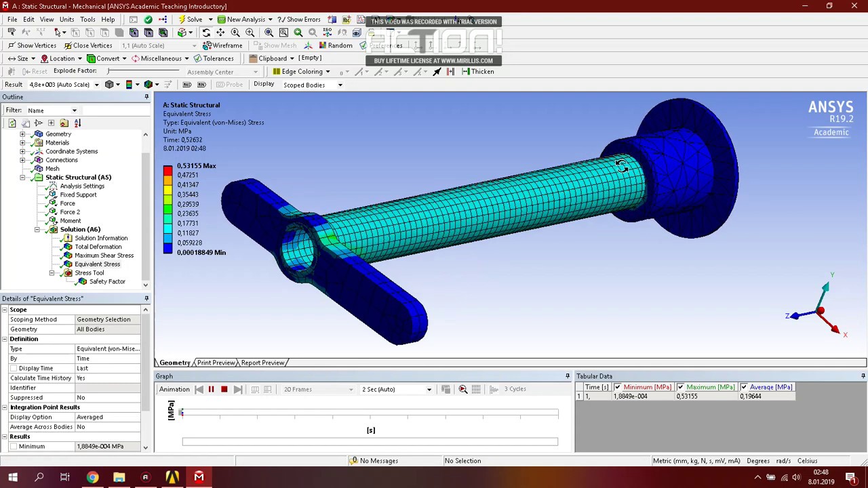Click the refresh icon in the Outline toolbar
Image resolution: width=868 pixels, height=488 pixels.
(x=12, y=123)
